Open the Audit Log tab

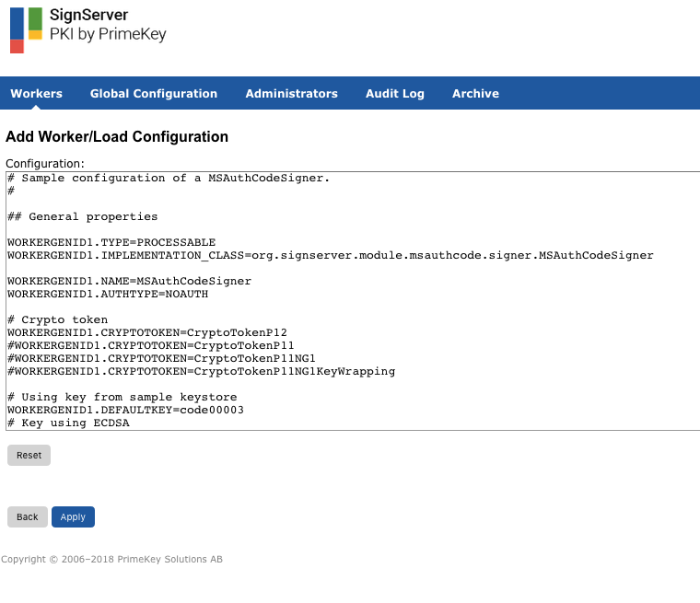tap(394, 94)
